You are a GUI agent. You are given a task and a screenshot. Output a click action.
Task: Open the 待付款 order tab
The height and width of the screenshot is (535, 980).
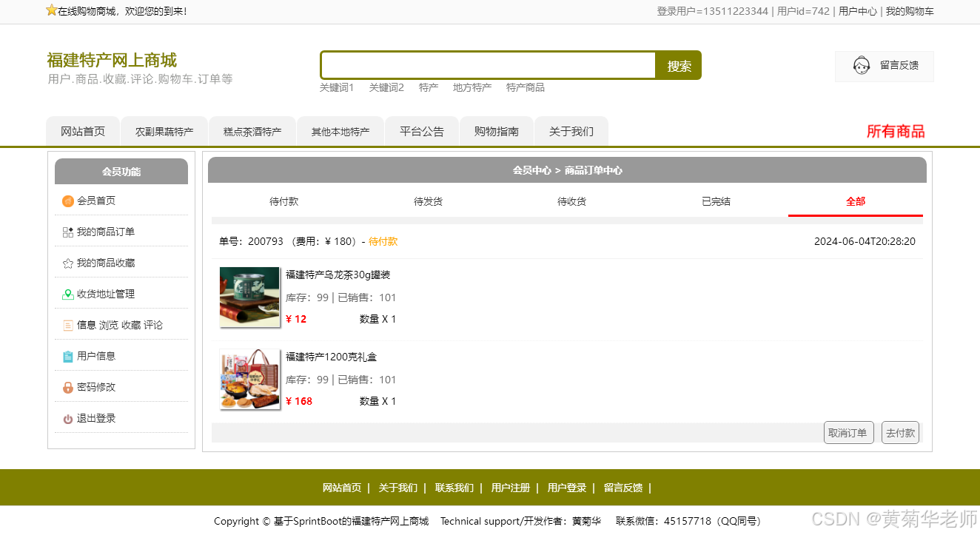click(284, 201)
